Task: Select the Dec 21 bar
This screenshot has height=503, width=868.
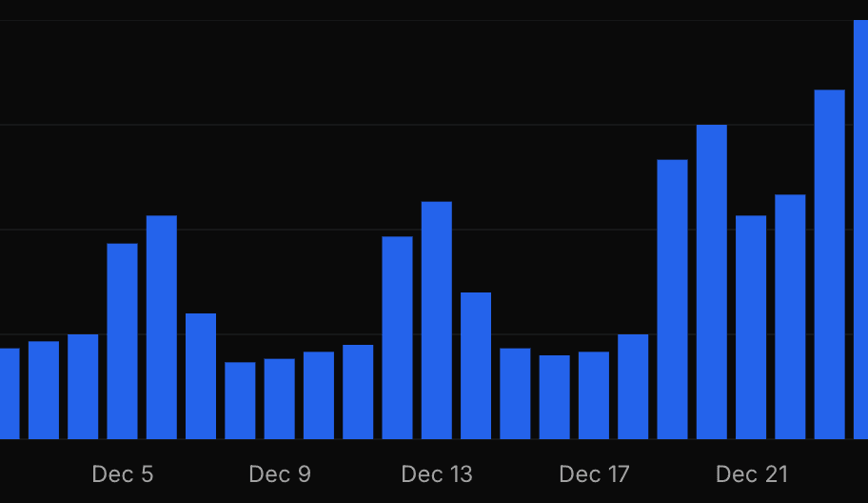Action: (x=751, y=327)
